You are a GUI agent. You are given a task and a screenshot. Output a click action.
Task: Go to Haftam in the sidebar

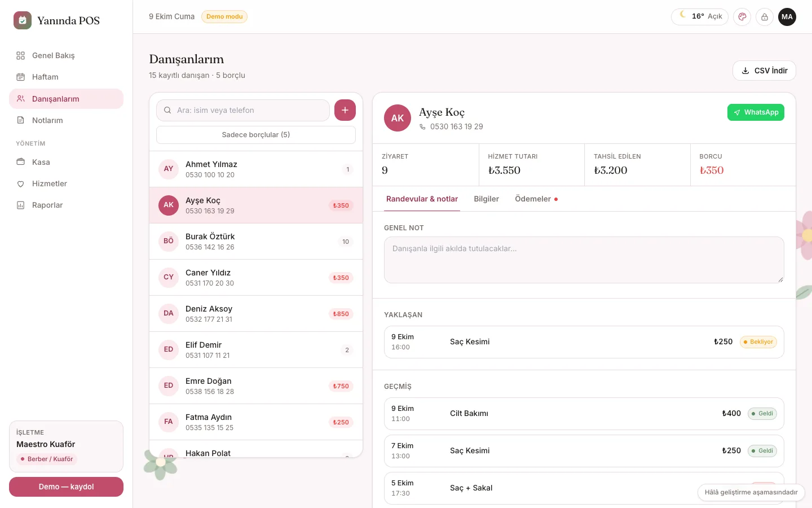tap(66, 77)
